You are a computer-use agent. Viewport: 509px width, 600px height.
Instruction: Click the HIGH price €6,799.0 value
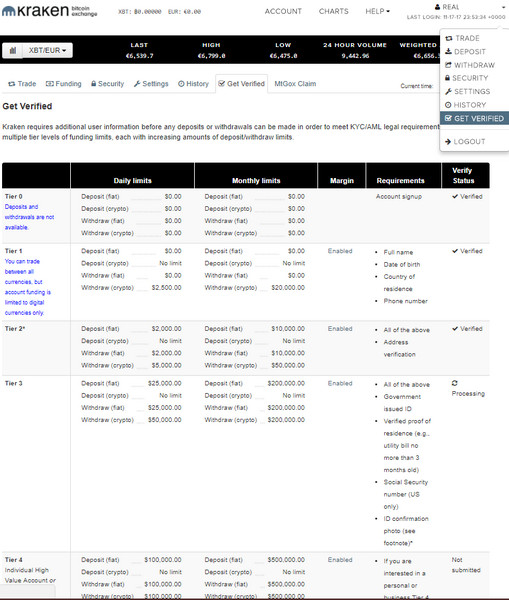tap(211, 56)
